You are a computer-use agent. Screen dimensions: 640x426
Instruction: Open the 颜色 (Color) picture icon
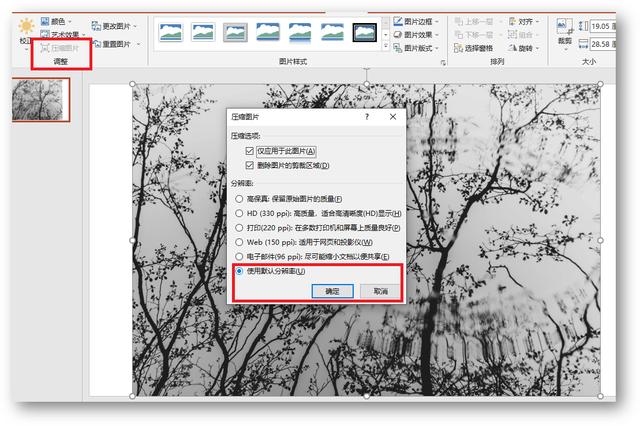coord(45,21)
